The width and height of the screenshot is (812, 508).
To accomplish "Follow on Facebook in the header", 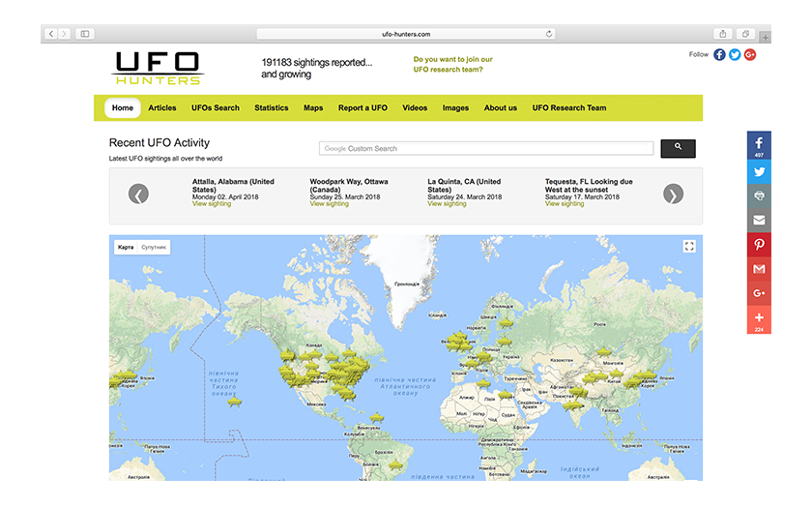I will pyautogui.click(x=719, y=55).
